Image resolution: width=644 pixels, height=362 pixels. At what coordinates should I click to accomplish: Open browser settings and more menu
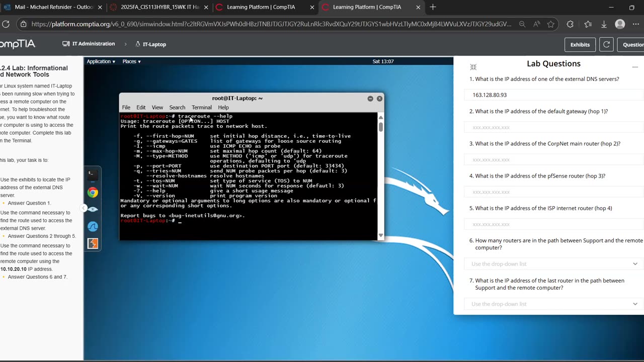point(637,24)
